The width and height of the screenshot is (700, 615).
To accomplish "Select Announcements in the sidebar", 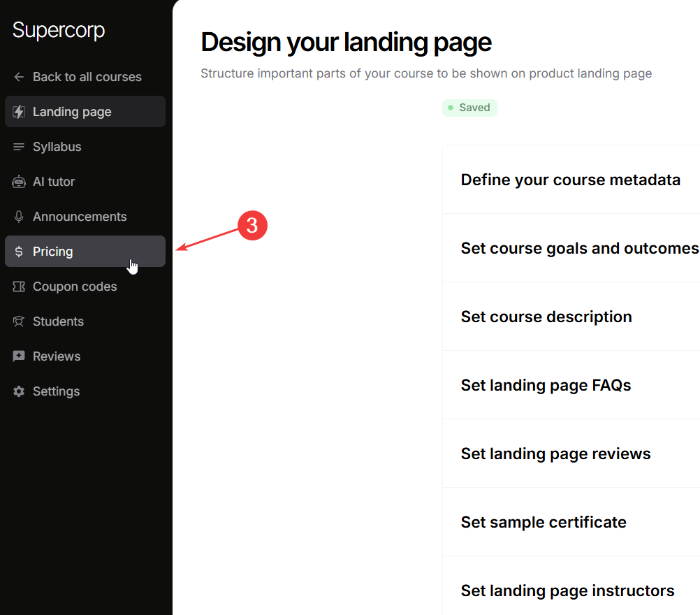I will pyautogui.click(x=80, y=217).
